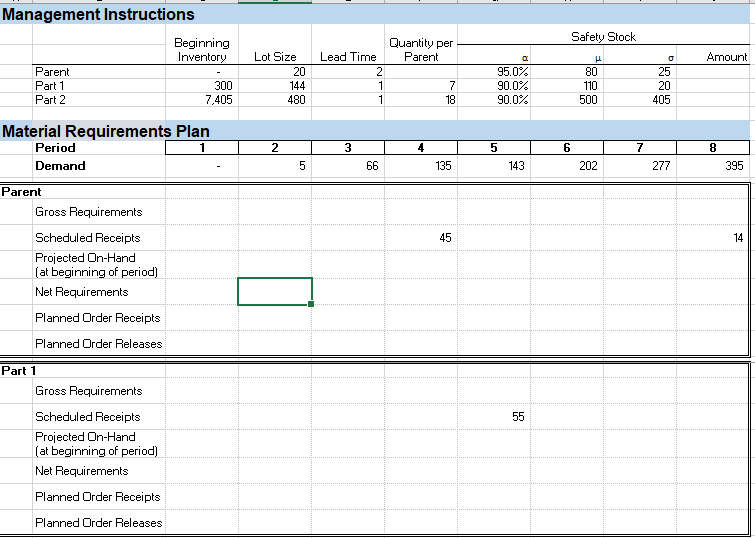
Task: Select Part 1 mu value 110
Action: 589,86
